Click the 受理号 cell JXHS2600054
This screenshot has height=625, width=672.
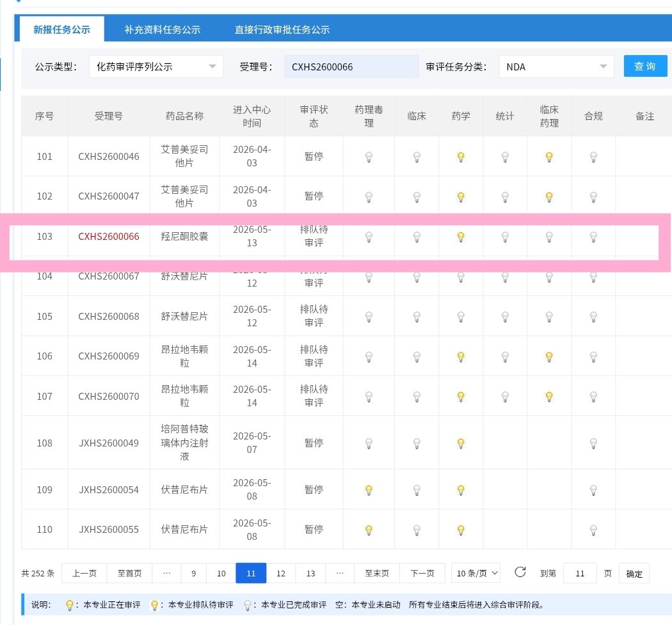coord(109,489)
